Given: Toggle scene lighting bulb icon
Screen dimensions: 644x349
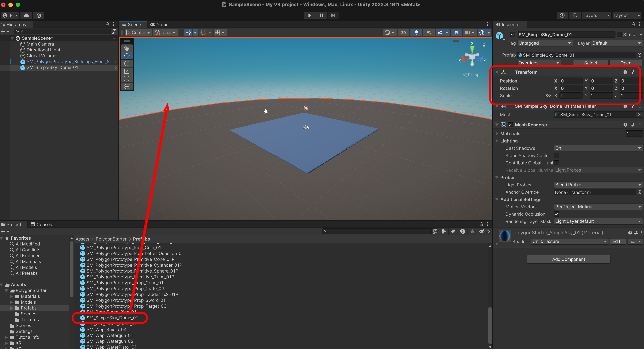Looking at the screenshot, I should [416, 33].
